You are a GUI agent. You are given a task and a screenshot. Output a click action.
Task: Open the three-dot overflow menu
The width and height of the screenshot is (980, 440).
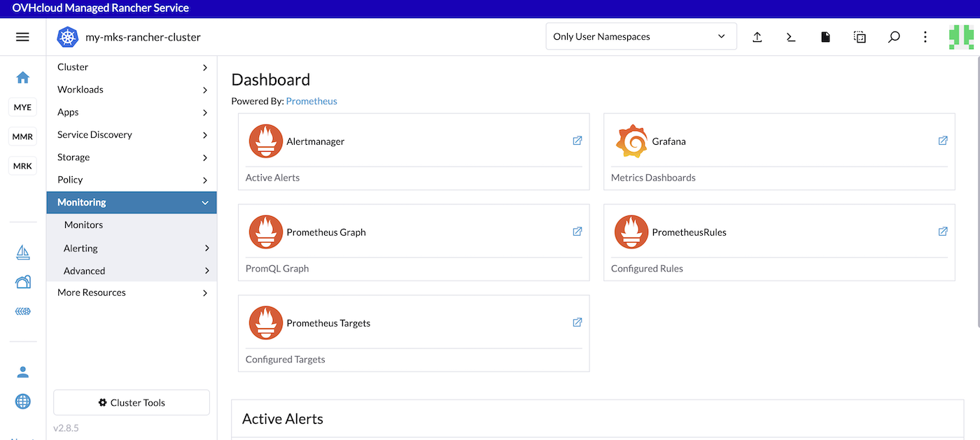pos(925,36)
